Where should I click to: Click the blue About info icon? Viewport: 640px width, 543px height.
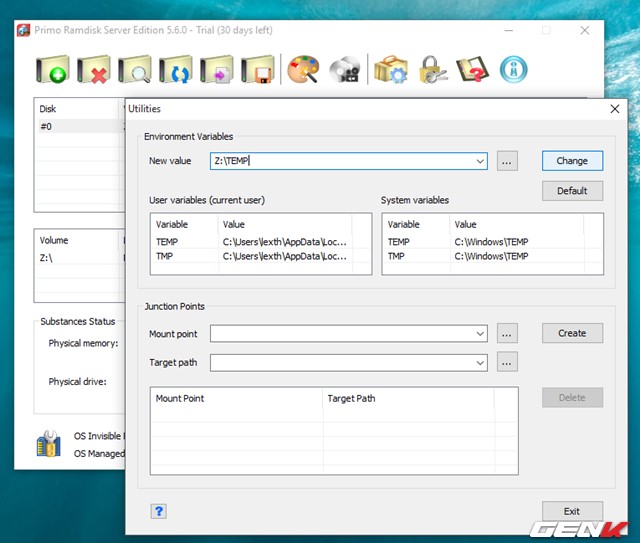pyautogui.click(x=513, y=69)
